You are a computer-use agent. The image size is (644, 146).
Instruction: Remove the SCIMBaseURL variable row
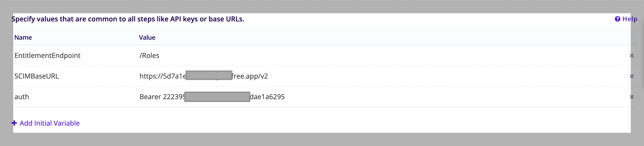[632, 76]
